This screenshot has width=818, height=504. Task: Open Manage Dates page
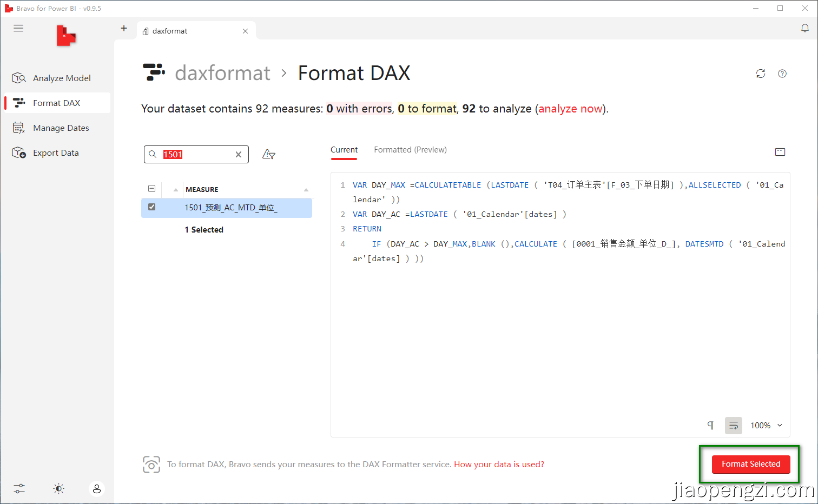(x=57, y=128)
